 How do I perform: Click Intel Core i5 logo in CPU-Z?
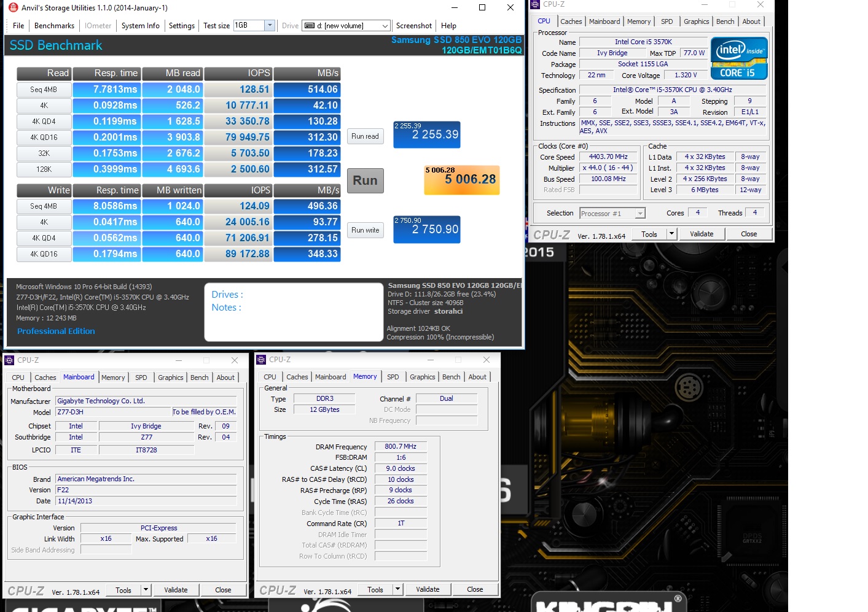(x=739, y=58)
